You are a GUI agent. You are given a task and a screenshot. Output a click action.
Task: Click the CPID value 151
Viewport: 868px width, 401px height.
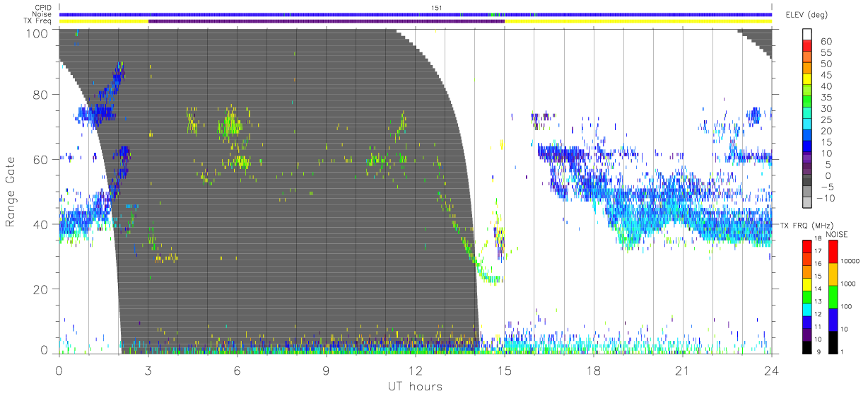pos(437,8)
